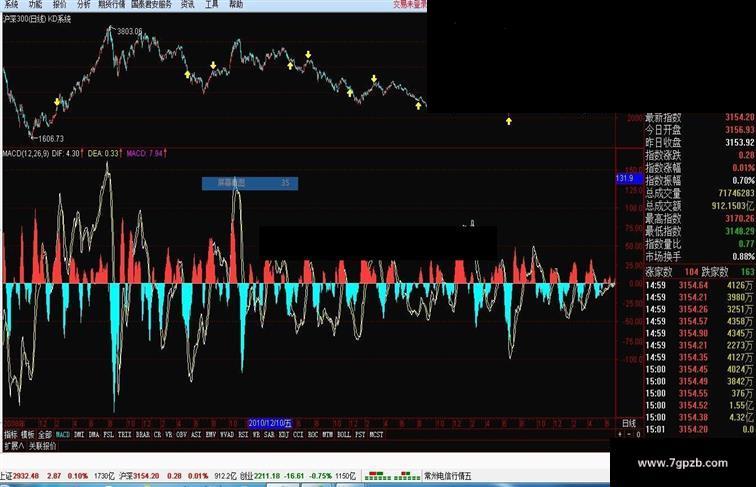Switch to the FSL indicator tab

108,434
